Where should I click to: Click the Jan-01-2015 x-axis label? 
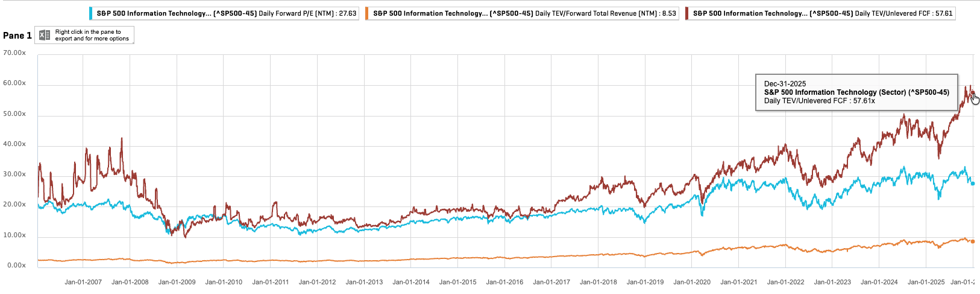pyautogui.click(x=458, y=282)
